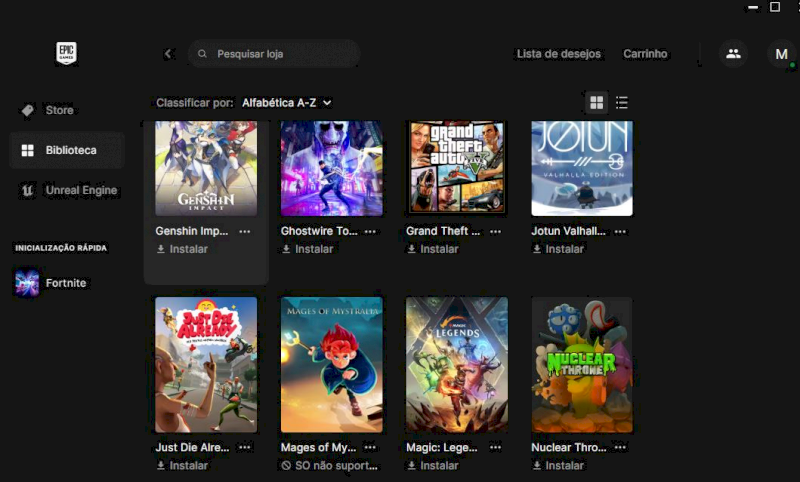Click the Epic Games logo
Viewport: 800px width, 482px height.
coord(66,53)
